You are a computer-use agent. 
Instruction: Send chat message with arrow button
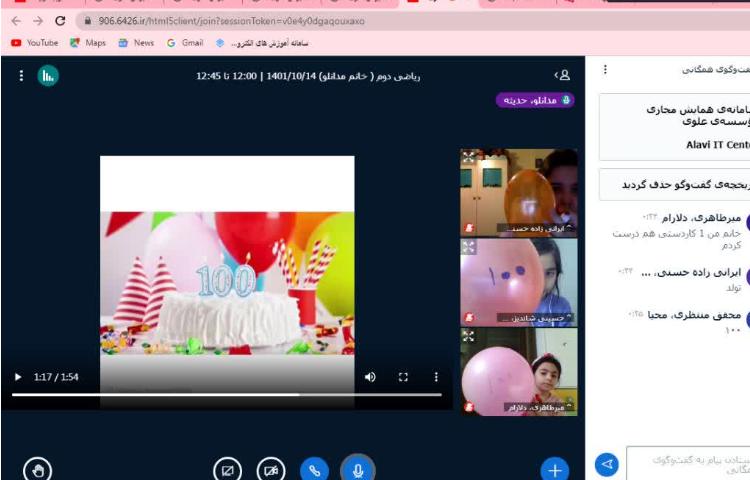(606, 464)
